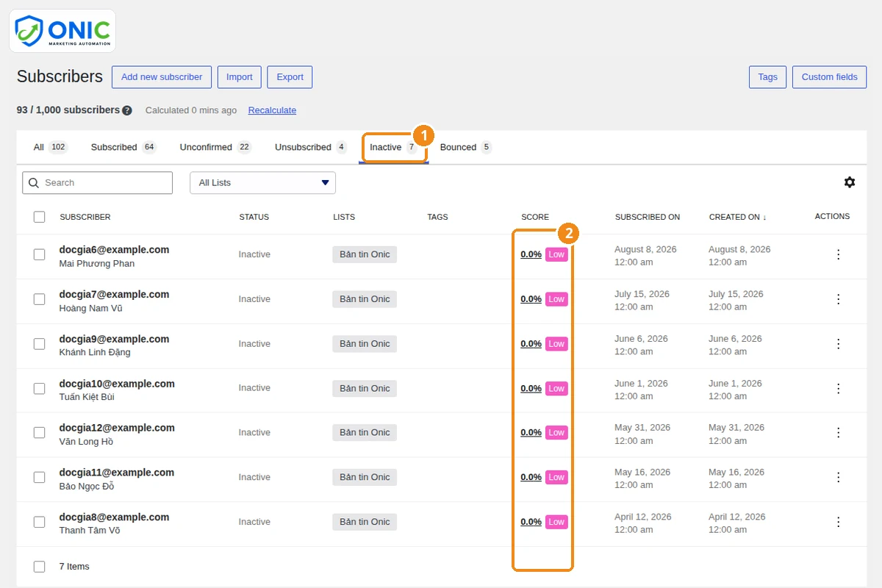
Task: Switch to the Unsubscribed tab
Action: click(x=310, y=147)
